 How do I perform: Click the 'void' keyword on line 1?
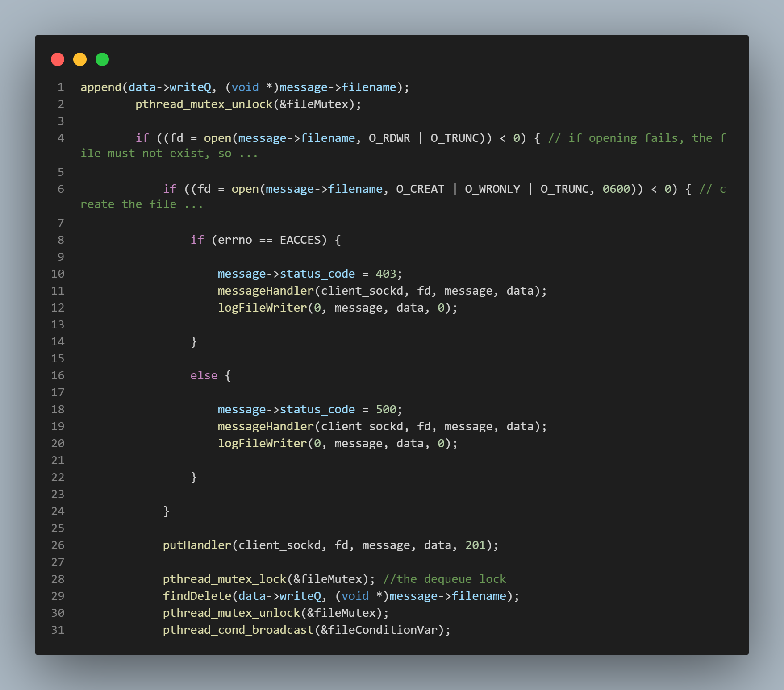tap(245, 87)
